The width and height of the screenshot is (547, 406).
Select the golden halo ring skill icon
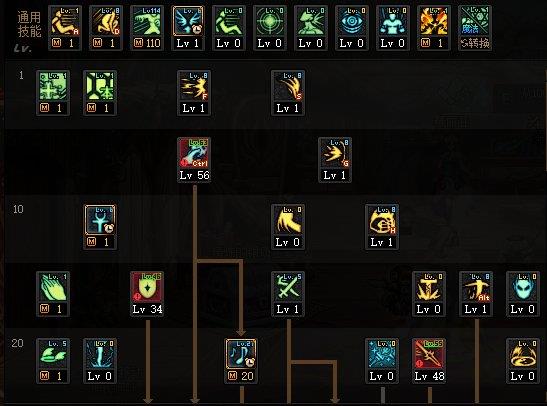[x=523, y=354]
